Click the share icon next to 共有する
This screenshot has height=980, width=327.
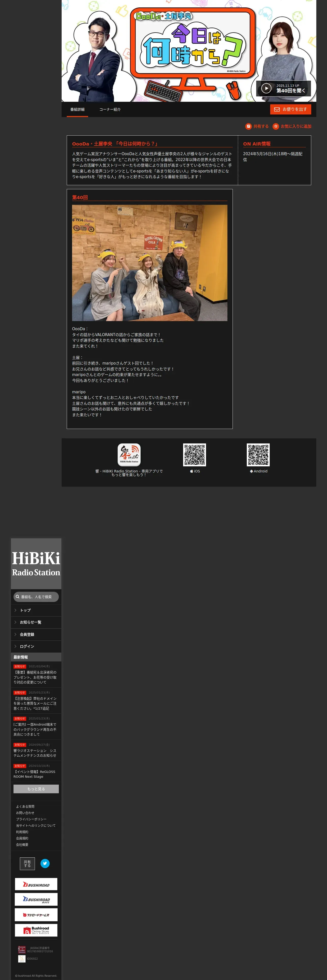click(249, 126)
